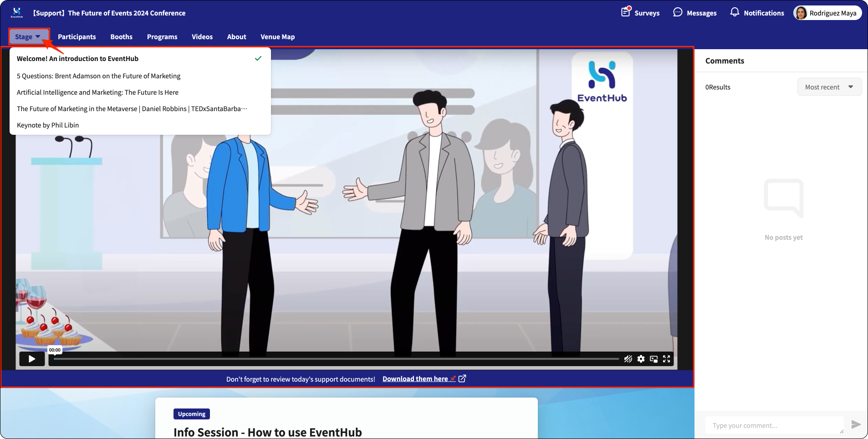868x439 pixels.
Task: Click the Surveys label
Action: [647, 13]
